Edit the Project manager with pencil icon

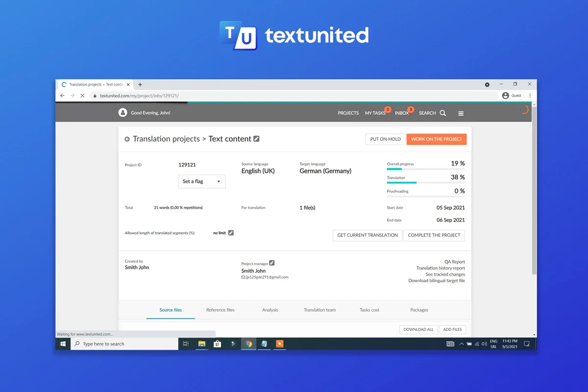[272, 263]
